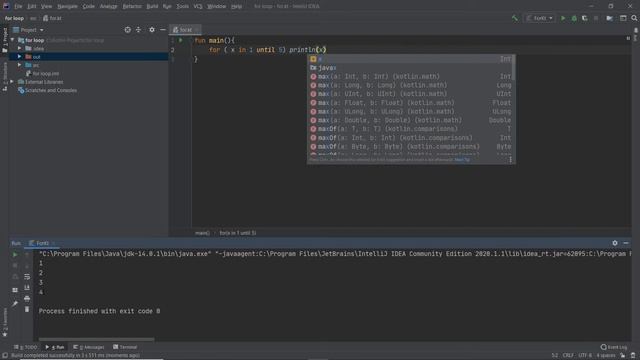Image resolution: width=640 pixels, height=360 pixels.
Task: Open the Help menu
Action: tap(236, 7)
